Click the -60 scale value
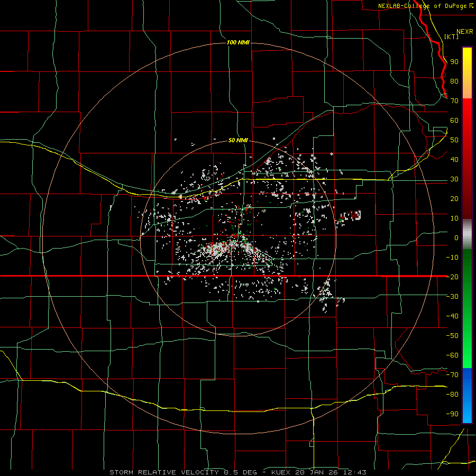Image resolution: width=476 pixels, height=476 pixels. [452, 355]
